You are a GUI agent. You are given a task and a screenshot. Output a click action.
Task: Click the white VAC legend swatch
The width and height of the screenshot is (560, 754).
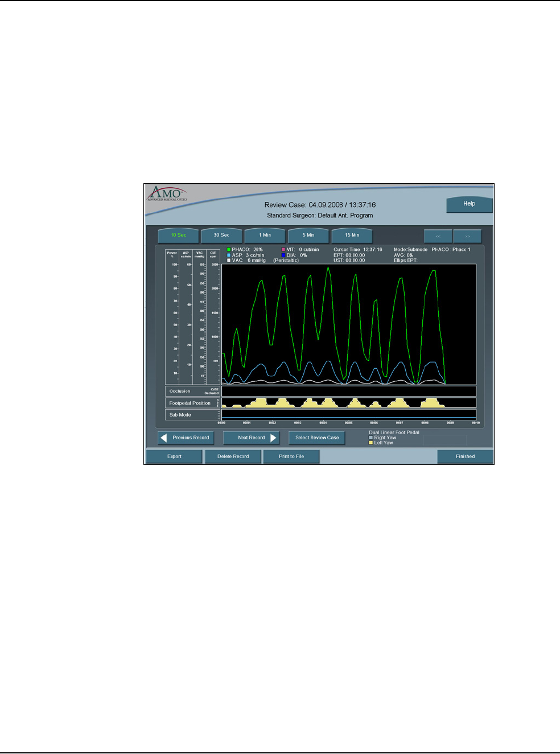(x=229, y=261)
